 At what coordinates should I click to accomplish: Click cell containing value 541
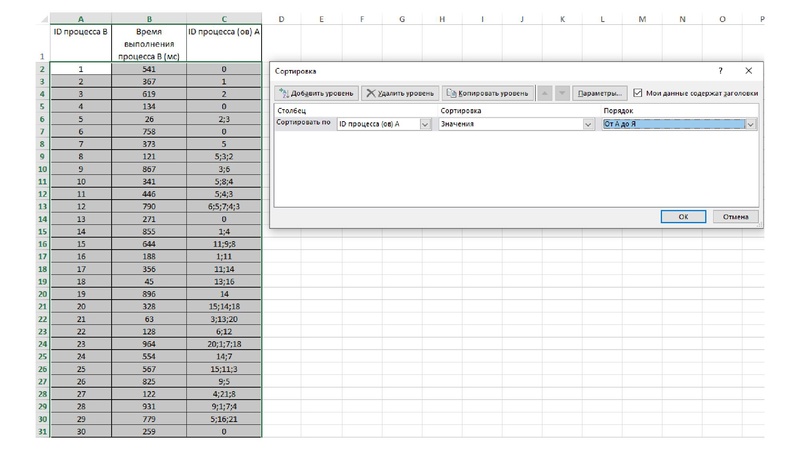coord(148,69)
